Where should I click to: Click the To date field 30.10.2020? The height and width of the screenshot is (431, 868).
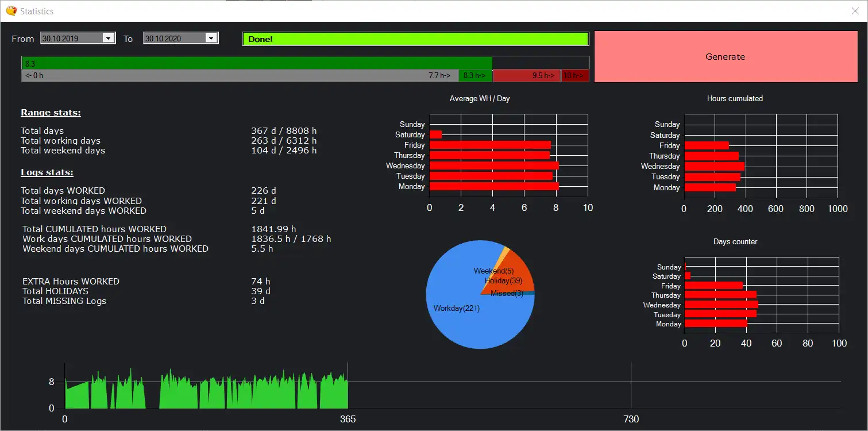click(x=174, y=39)
